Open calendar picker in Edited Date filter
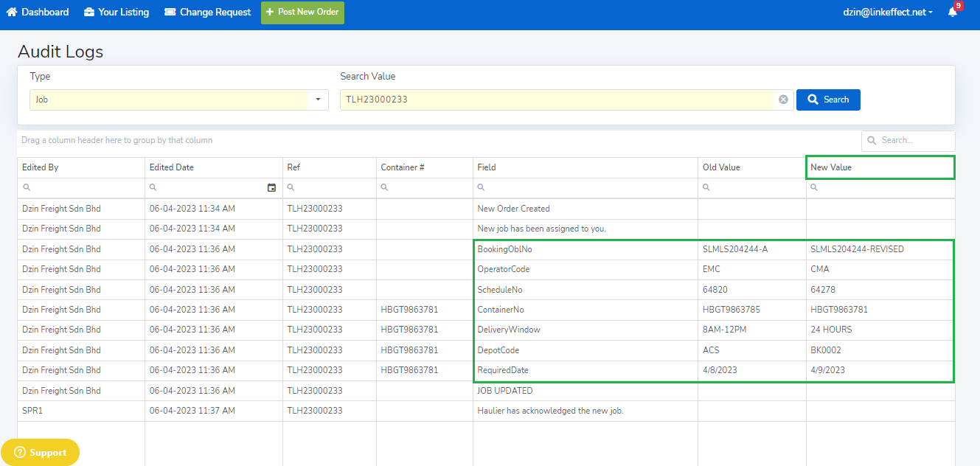980x466 pixels. coord(271,188)
